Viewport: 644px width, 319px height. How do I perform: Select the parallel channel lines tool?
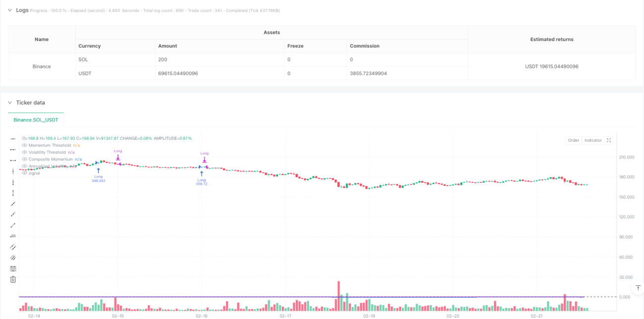click(x=13, y=247)
